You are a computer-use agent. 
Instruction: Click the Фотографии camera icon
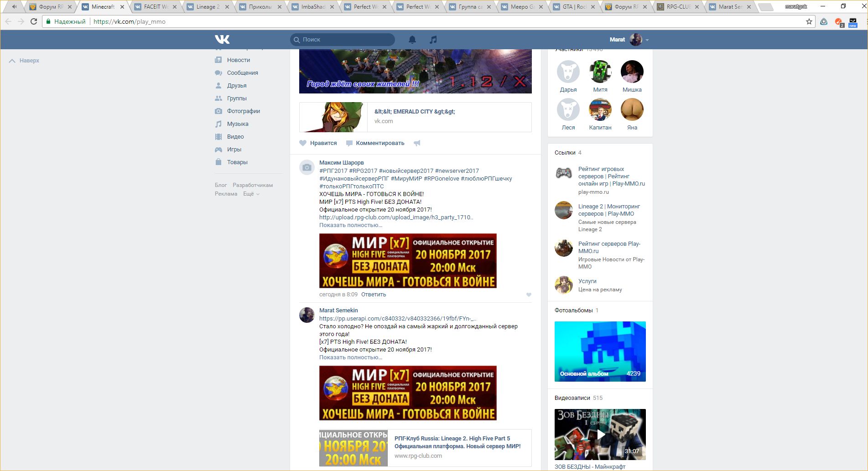click(x=218, y=111)
